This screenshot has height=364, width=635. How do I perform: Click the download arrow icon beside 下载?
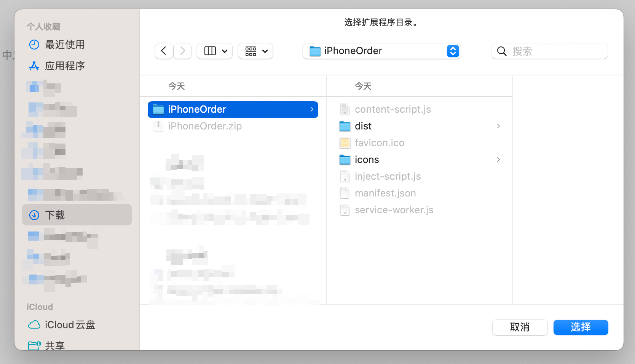tap(34, 215)
